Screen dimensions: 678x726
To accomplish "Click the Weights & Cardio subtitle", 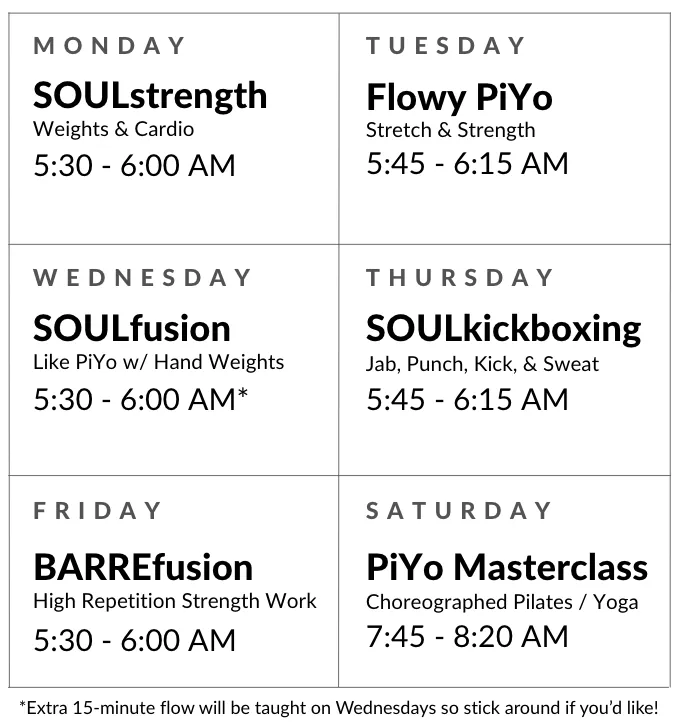I will click(113, 129).
